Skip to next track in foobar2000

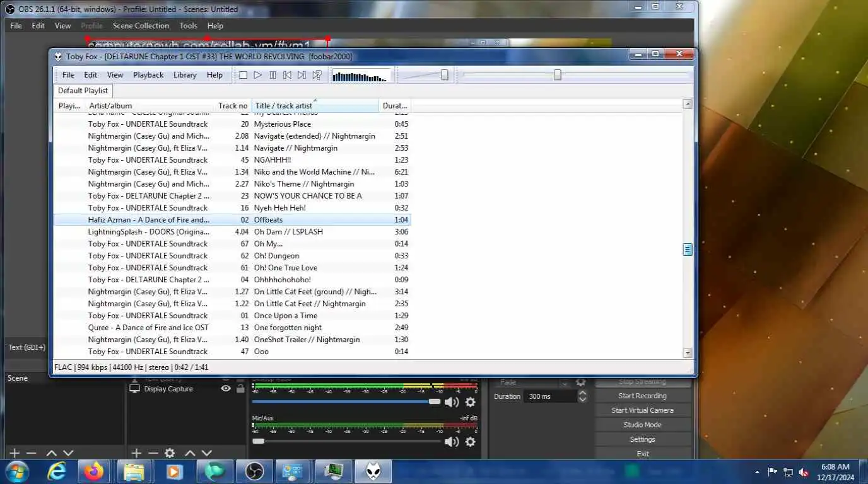pyautogui.click(x=302, y=75)
